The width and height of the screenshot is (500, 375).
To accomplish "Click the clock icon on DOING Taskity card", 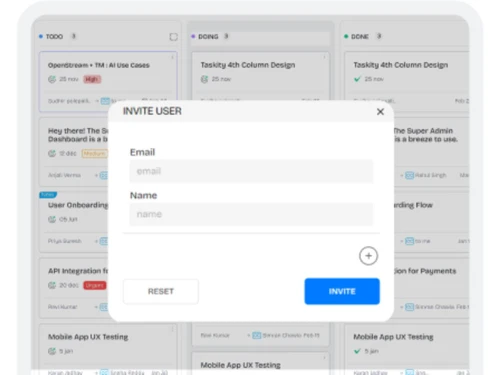I will click(x=204, y=79).
